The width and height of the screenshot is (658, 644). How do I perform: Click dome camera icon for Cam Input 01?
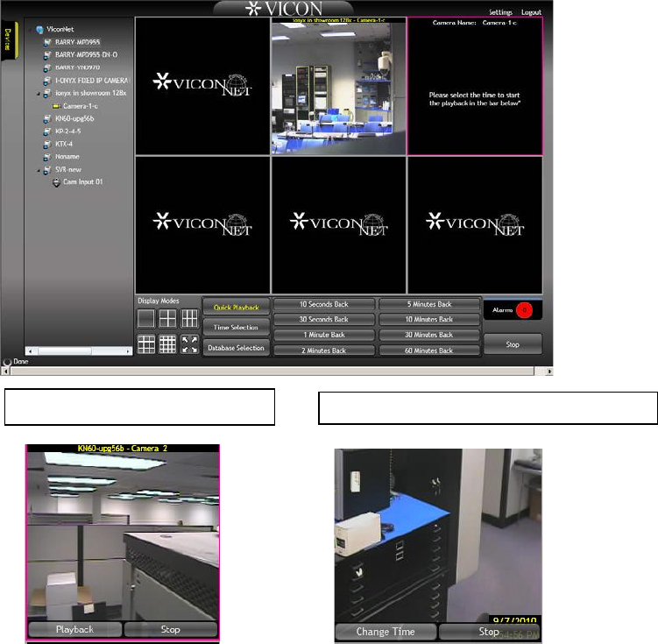pyautogui.click(x=57, y=182)
